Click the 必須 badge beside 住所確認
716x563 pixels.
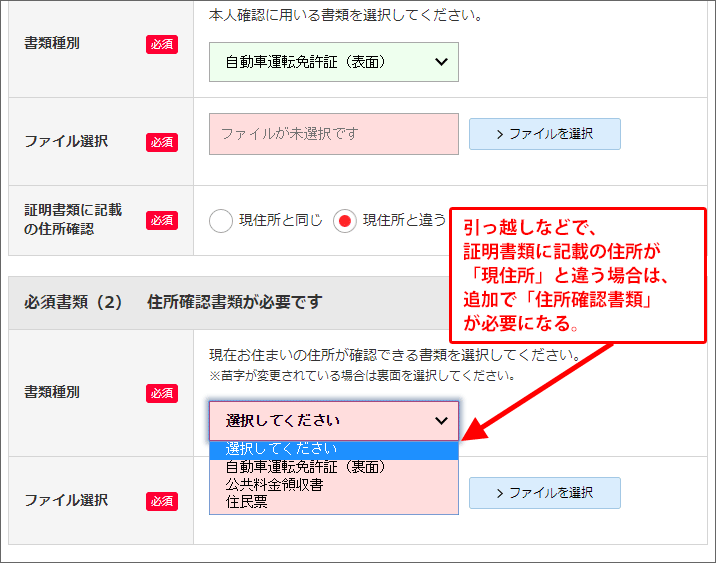click(x=162, y=220)
